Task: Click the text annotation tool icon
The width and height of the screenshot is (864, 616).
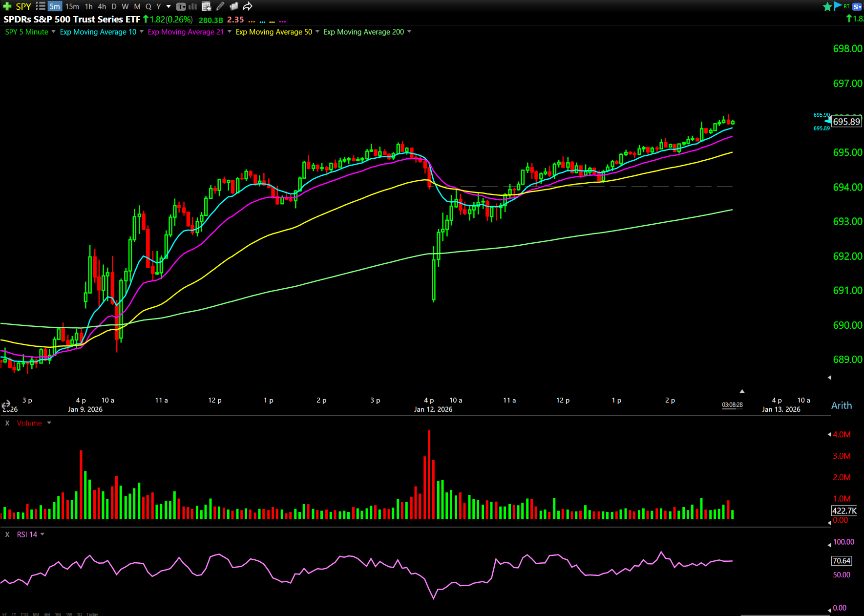Action: pos(181,6)
